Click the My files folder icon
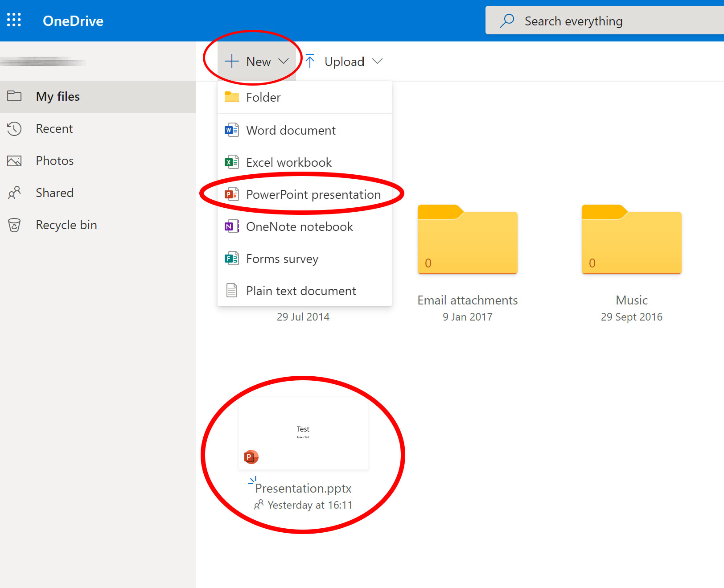 coord(14,96)
